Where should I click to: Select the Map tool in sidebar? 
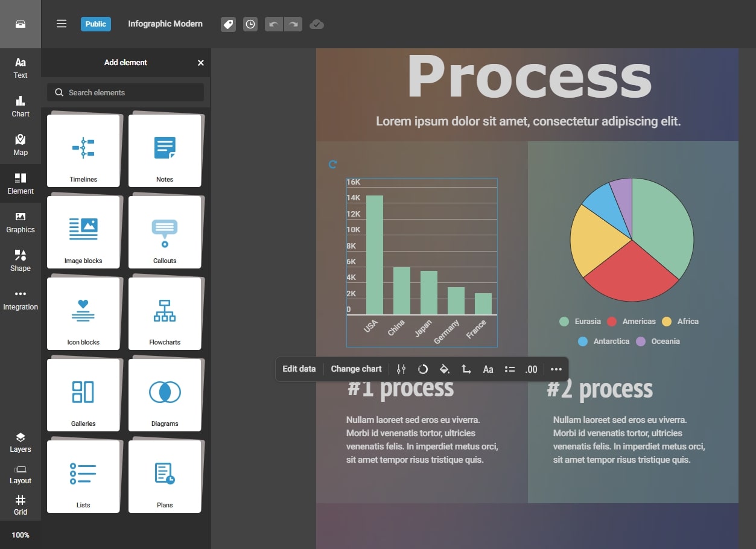tap(21, 145)
